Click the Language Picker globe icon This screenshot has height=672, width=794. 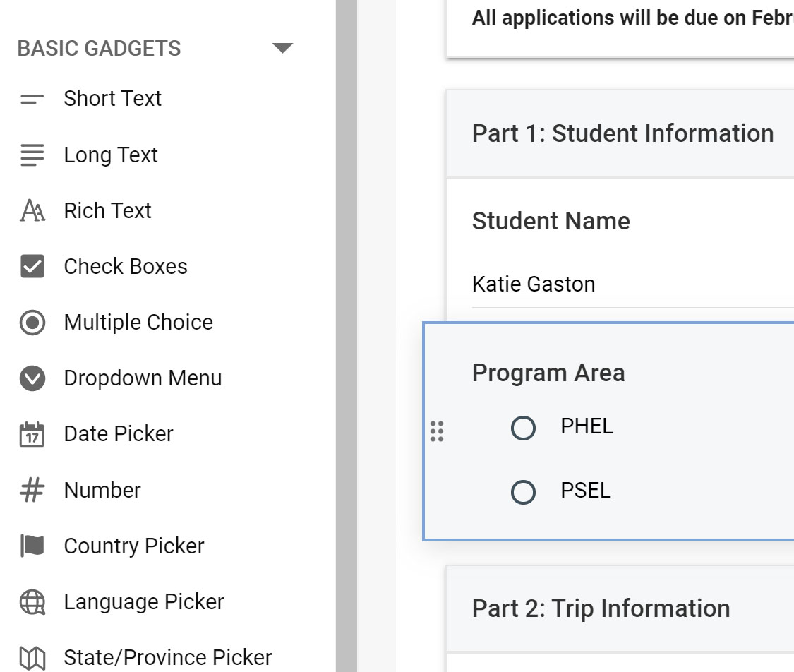32,602
